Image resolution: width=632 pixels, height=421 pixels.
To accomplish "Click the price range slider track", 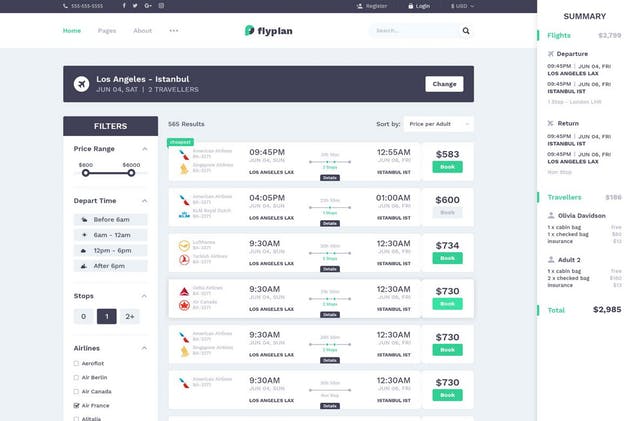I will (108, 173).
